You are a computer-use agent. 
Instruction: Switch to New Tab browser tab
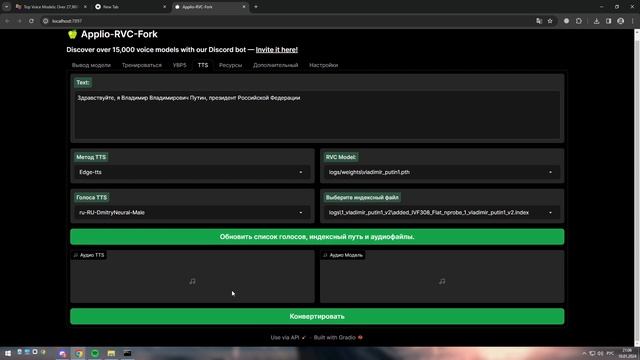131,7
